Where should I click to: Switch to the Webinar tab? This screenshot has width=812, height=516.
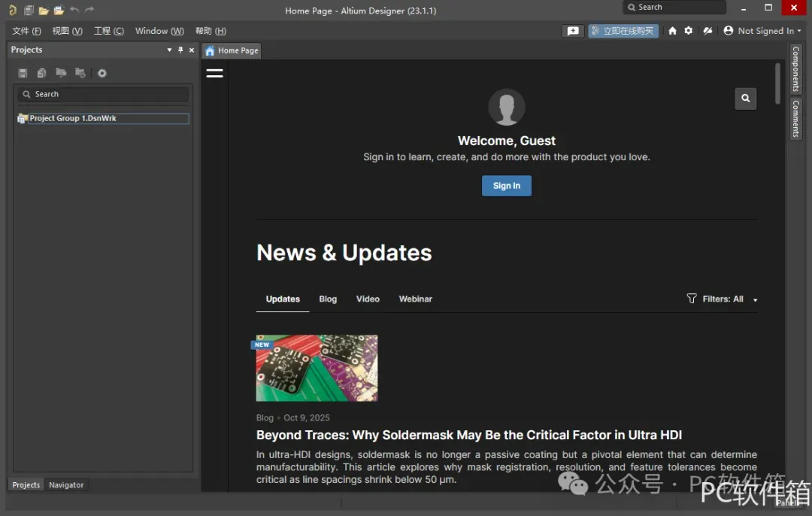pos(415,299)
